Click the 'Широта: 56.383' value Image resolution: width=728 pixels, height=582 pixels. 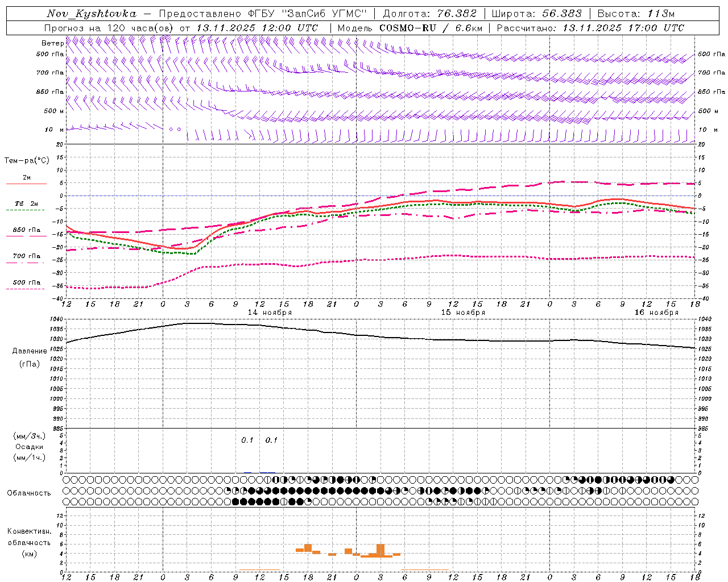tap(537, 14)
